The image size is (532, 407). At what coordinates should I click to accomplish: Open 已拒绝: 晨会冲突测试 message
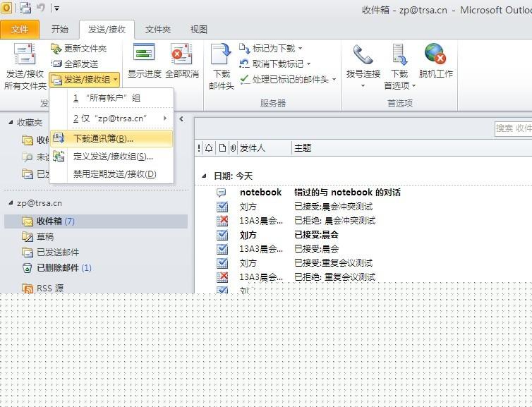coord(363,221)
